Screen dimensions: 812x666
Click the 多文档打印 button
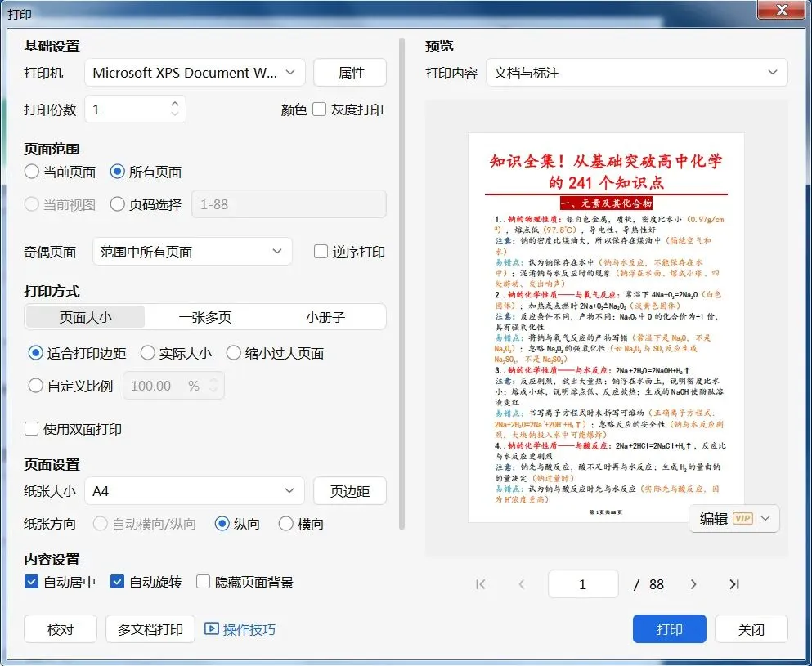[x=150, y=629]
